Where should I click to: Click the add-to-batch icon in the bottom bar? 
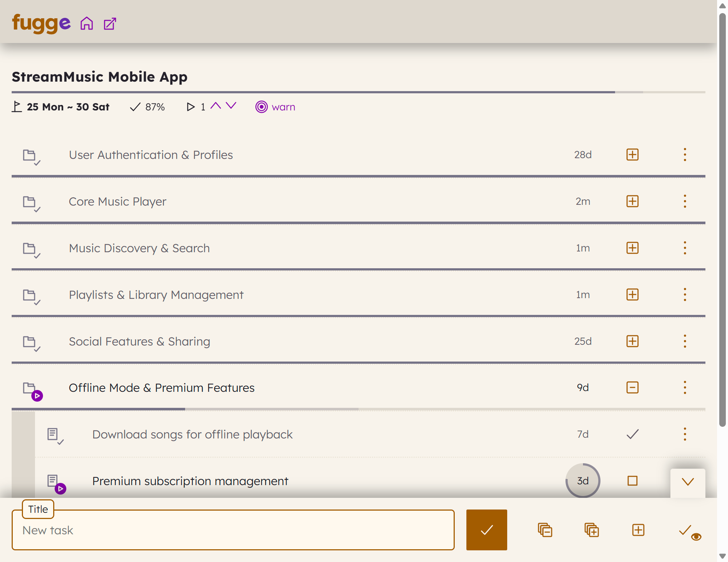coord(591,530)
